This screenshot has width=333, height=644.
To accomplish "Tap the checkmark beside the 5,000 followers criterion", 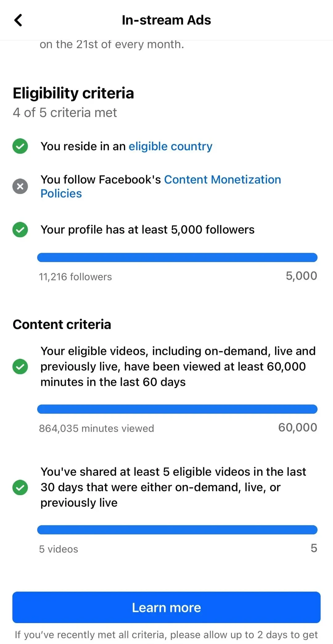I will pyautogui.click(x=20, y=229).
